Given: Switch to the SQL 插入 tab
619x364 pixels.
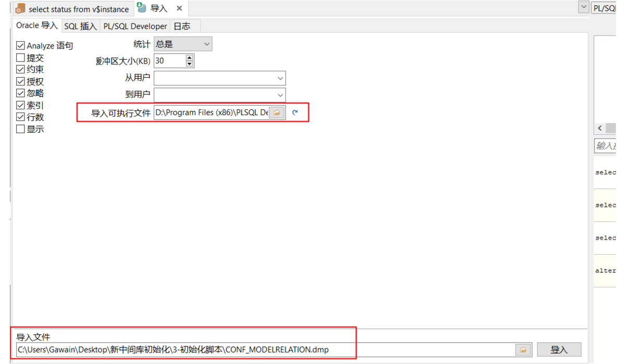Looking at the screenshot, I should 80,26.
